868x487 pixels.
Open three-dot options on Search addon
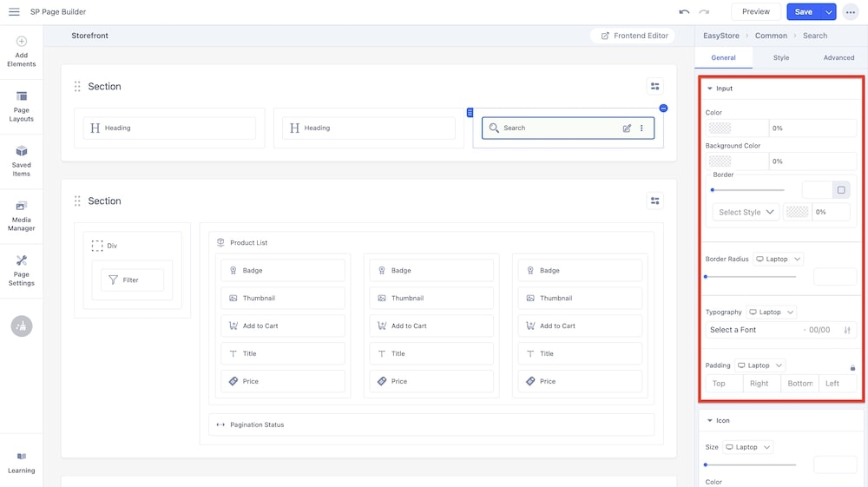[x=641, y=128]
